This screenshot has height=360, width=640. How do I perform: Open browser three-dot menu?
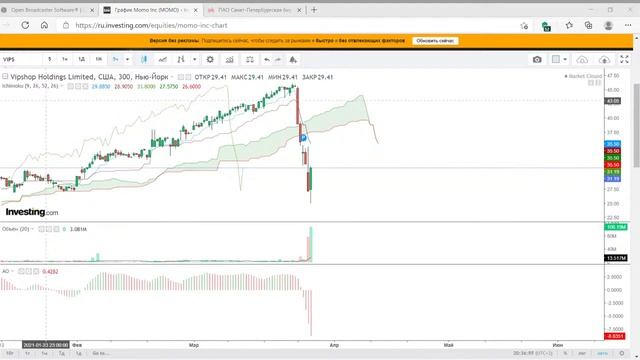point(628,25)
